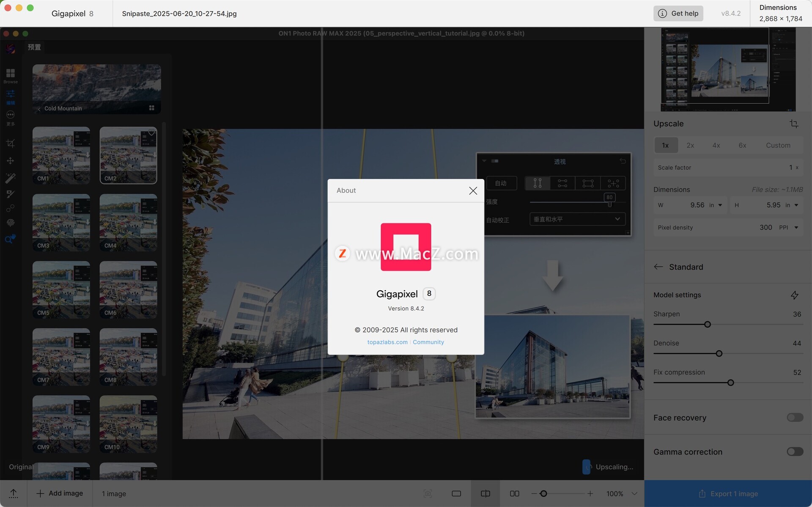Screen dimensions: 812x507
Task: Adjust the Fix compression slider handle
Action: (x=730, y=383)
